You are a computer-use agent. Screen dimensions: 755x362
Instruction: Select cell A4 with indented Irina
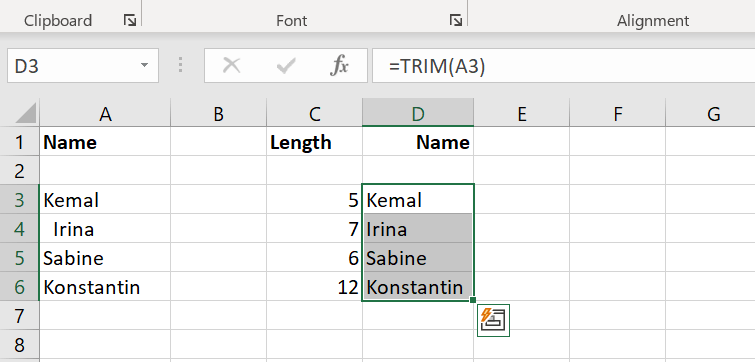click(105, 229)
